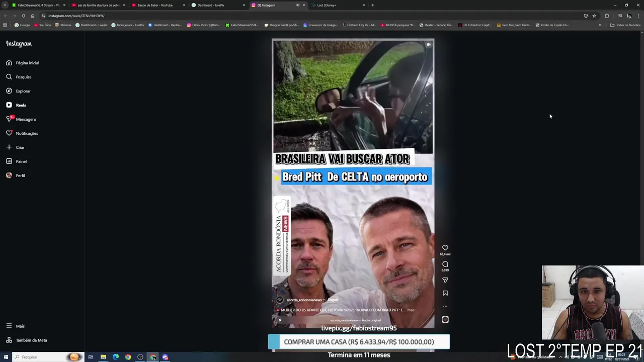
Task: Open Mensagens in the sidebar
Action: point(21,119)
